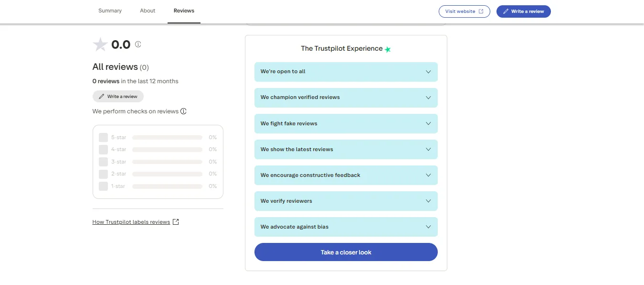644x285 pixels.
Task: Open How Trustpilot labels reviews link
Action: (x=131, y=222)
